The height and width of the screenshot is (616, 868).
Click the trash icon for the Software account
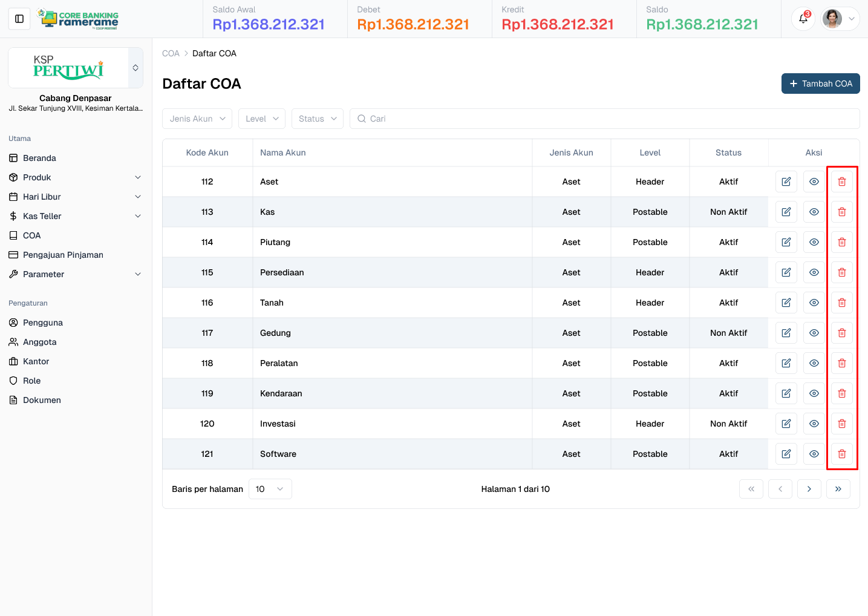coord(841,453)
